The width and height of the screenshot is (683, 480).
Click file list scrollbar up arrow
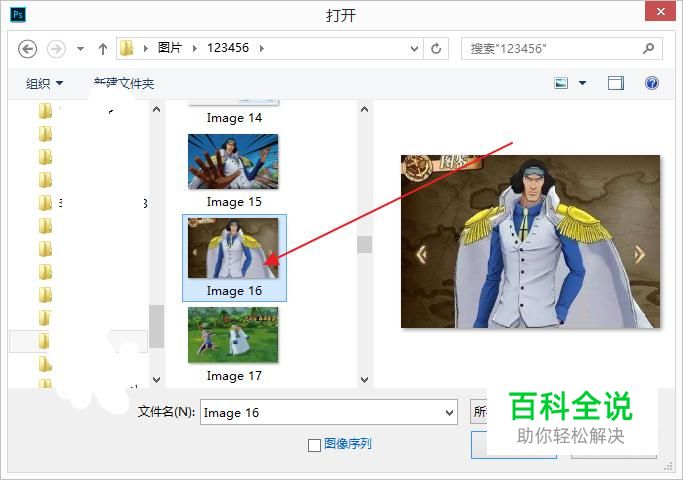pyautogui.click(x=365, y=109)
